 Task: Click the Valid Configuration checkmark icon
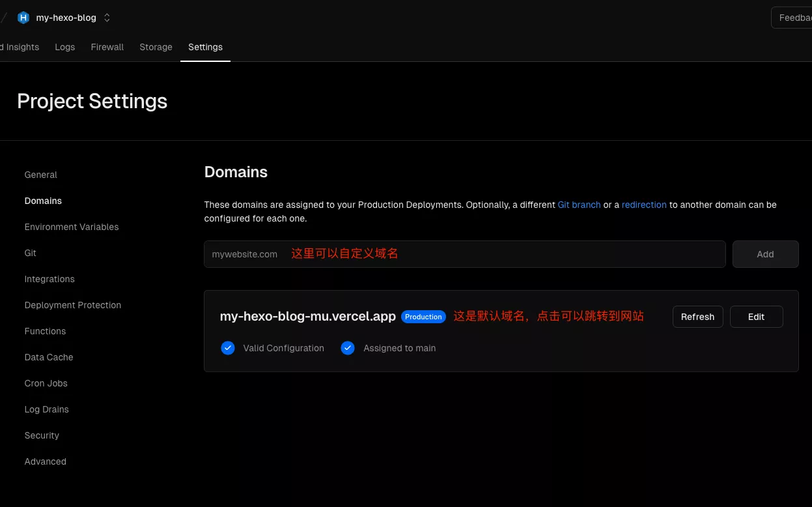click(228, 348)
